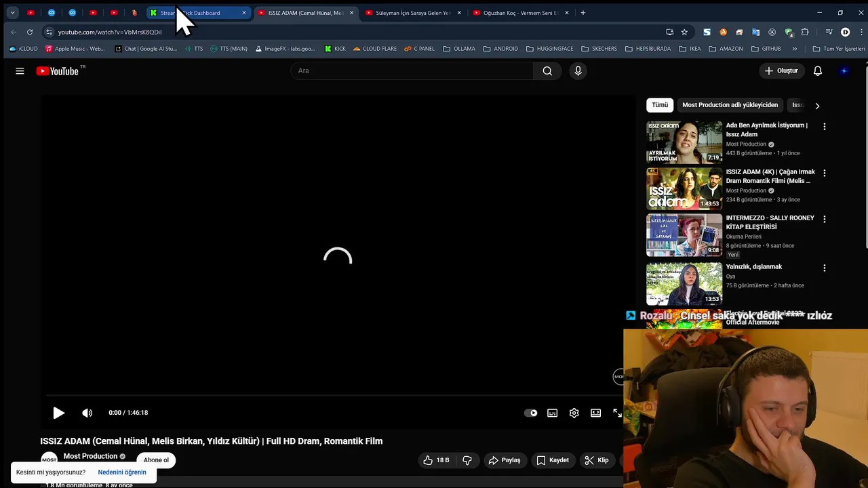868x488 pixels.
Task: Toggle the autoplay switch in player
Action: pyautogui.click(x=531, y=413)
